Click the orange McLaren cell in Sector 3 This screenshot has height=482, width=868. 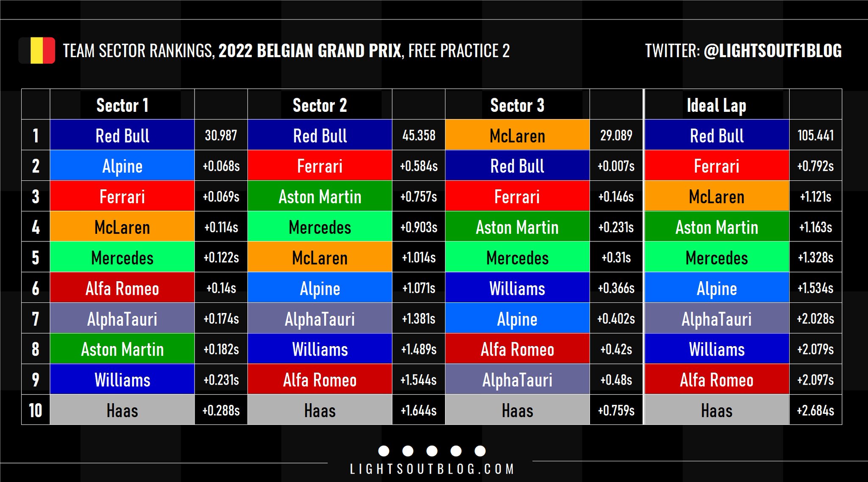pyautogui.click(x=517, y=136)
